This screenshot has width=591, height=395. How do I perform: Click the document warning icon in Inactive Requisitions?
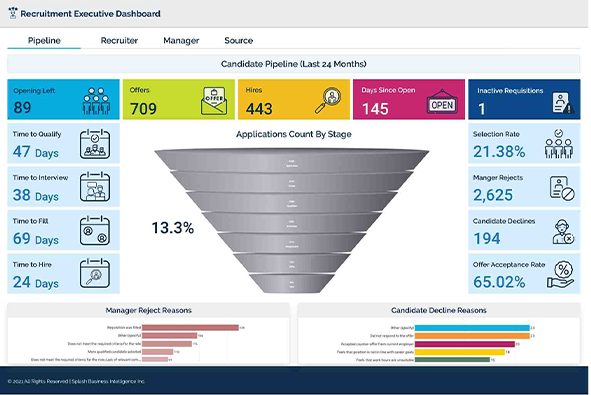pyautogui.click(x=563, y=103)
